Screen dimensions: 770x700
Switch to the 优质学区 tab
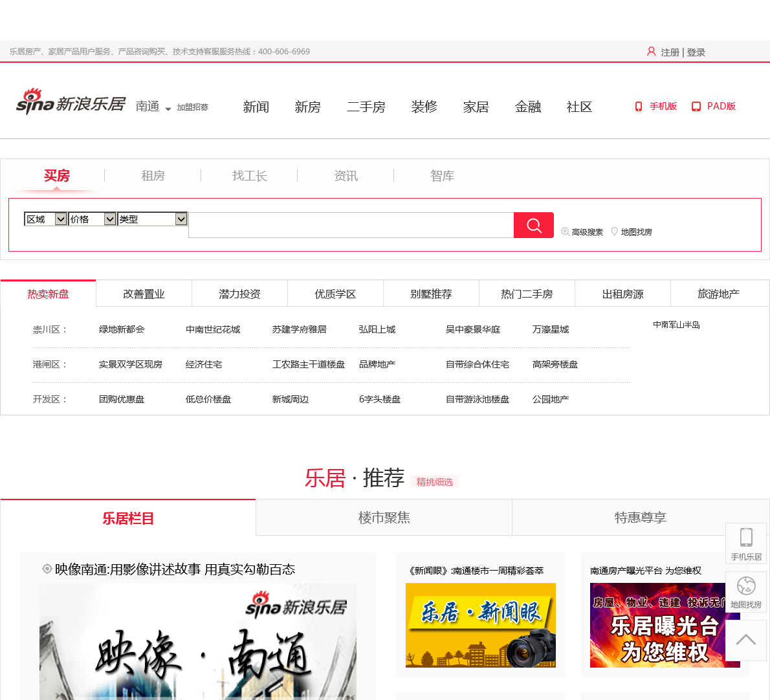tap(335, 294)
